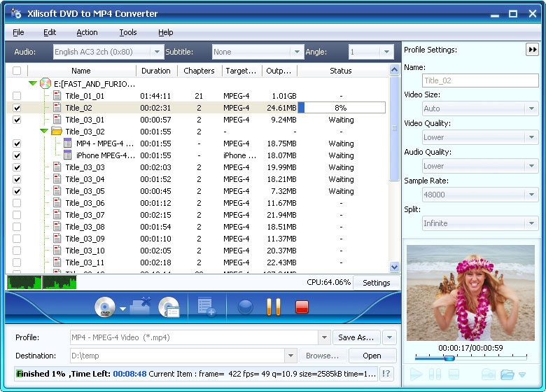Open the Action menu
Image resolution: width=546 pixels, height=392 pixels.
click(87, 32)
